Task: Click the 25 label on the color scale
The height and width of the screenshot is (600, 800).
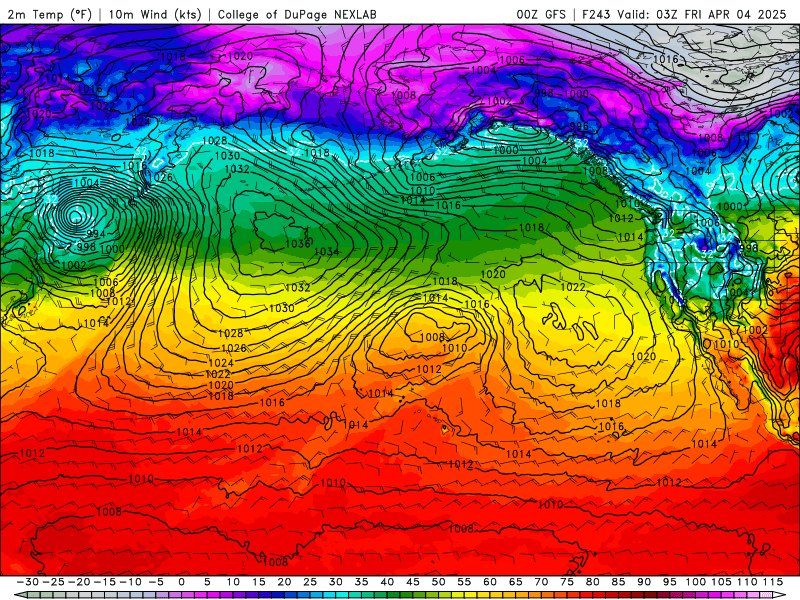Action: click(x=310, y=582)
